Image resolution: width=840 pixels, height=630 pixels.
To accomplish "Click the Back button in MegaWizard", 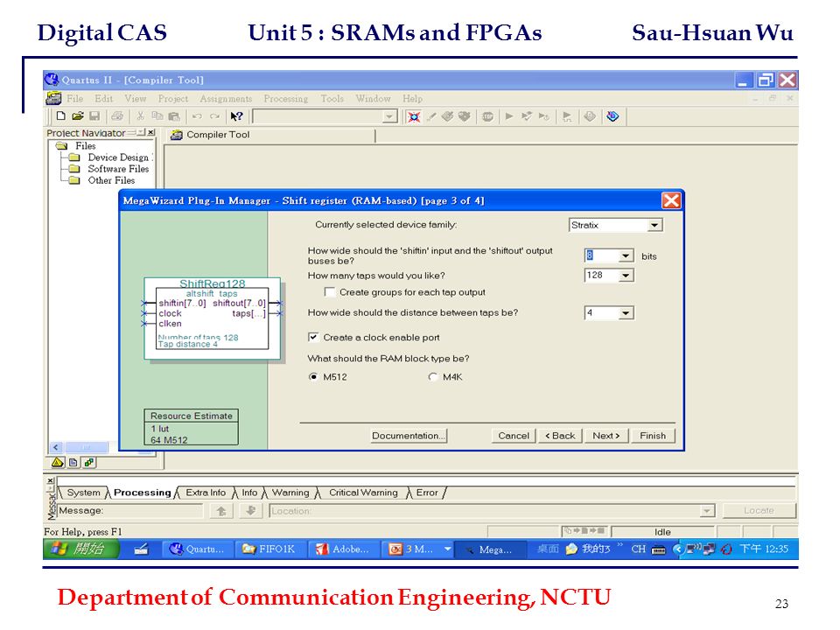I will pos(560,436).
